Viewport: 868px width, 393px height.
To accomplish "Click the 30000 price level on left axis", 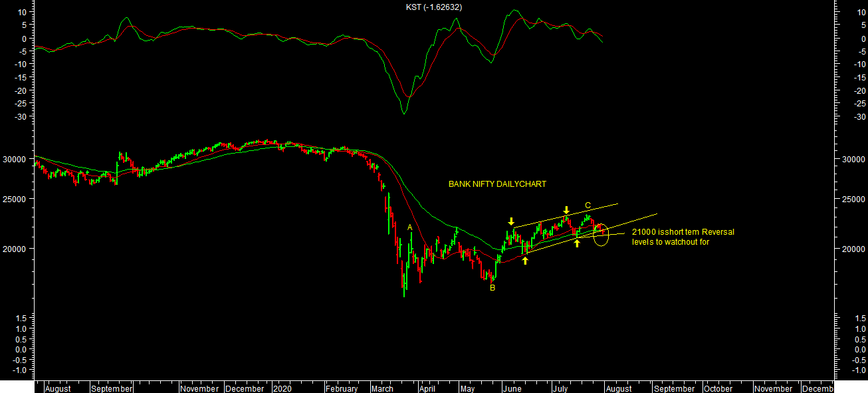I will click(x=15, y=160).
